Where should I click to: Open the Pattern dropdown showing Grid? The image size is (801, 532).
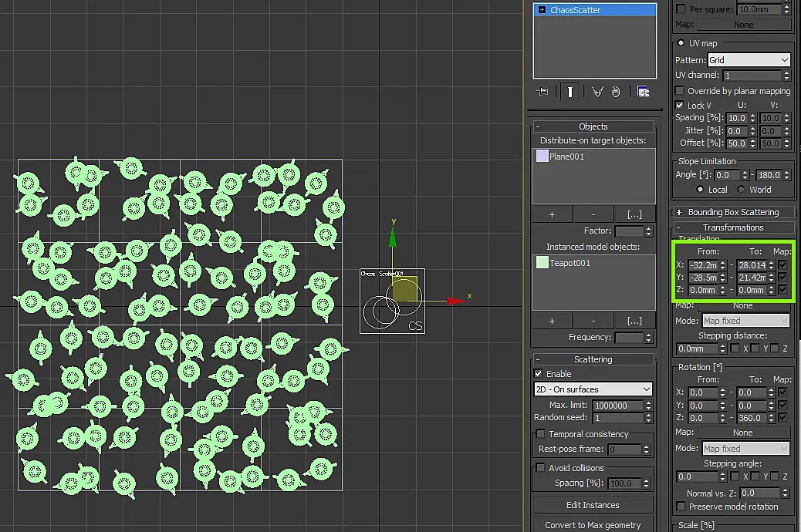(x=749, y=60)
